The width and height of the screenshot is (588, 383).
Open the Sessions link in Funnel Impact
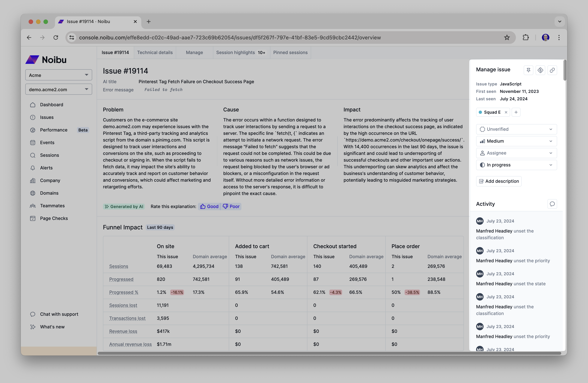119,266
